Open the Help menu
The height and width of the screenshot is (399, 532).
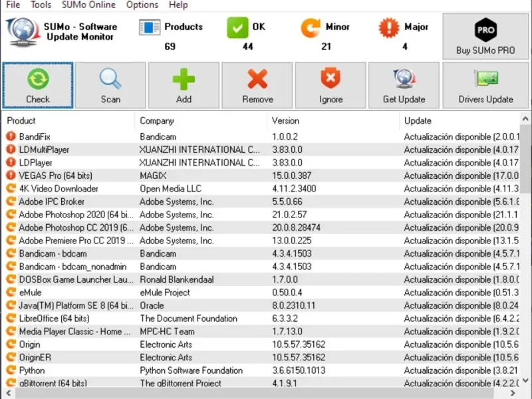[178, 5]
